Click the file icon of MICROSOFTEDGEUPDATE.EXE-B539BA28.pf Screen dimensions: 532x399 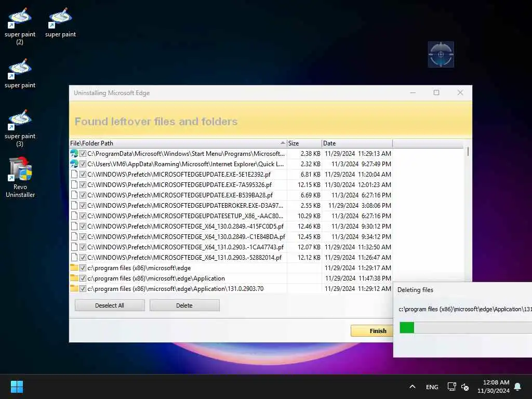[x=74, y=195]
